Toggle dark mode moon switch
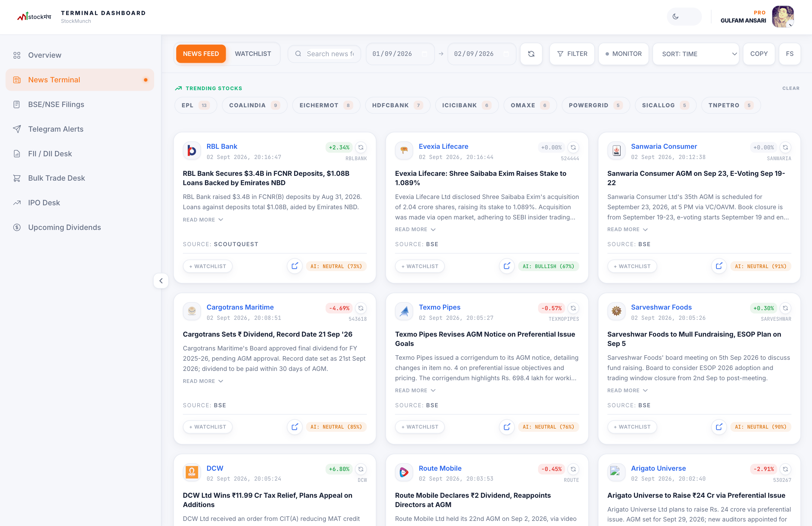The width and height of the screenshot is (812, 526). [684, 17]
